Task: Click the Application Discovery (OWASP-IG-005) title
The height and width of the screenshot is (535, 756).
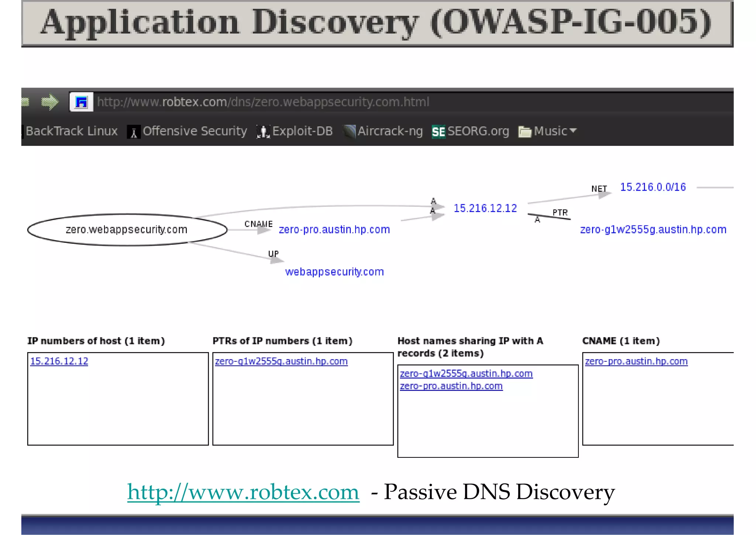Action: tap(377, 23)
